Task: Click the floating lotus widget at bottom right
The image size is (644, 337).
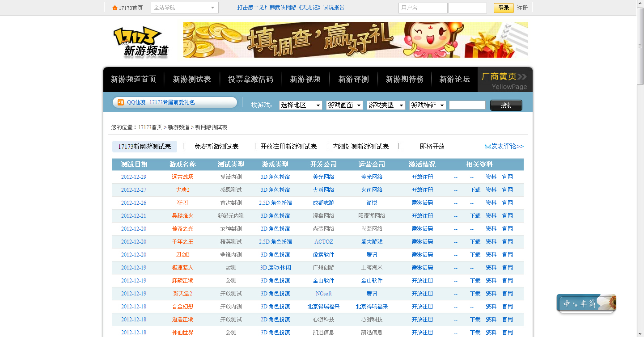Action: (586, 303)
